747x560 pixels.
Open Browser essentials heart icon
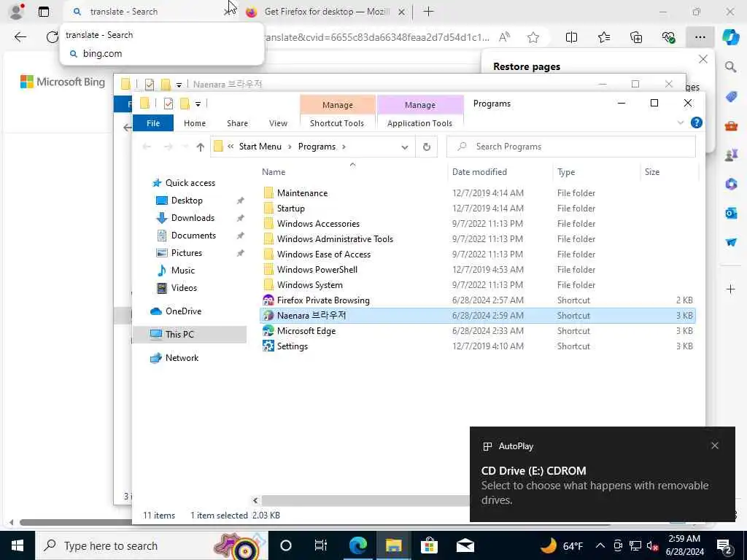click(668, 37)
